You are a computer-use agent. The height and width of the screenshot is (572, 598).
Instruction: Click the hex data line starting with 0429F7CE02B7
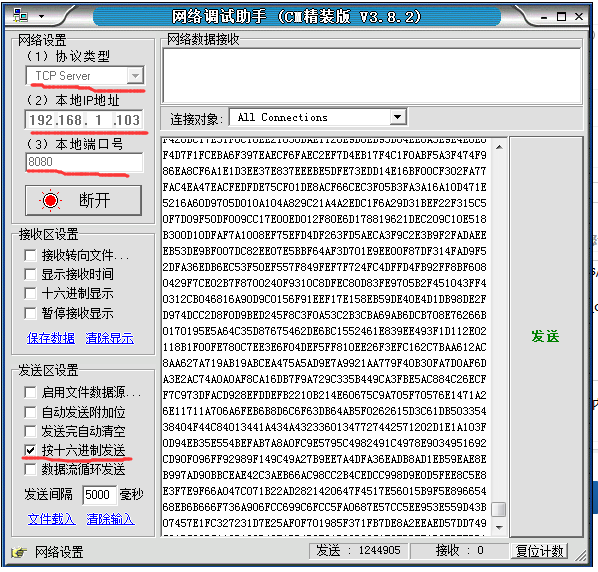[325, 283]
